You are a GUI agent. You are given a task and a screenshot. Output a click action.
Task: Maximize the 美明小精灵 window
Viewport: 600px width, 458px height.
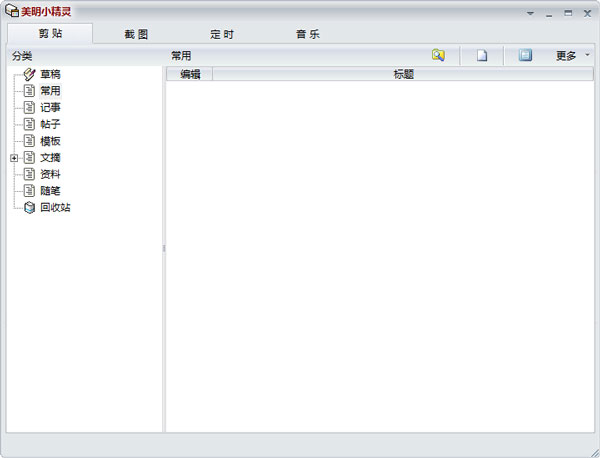tap(568, 13)
